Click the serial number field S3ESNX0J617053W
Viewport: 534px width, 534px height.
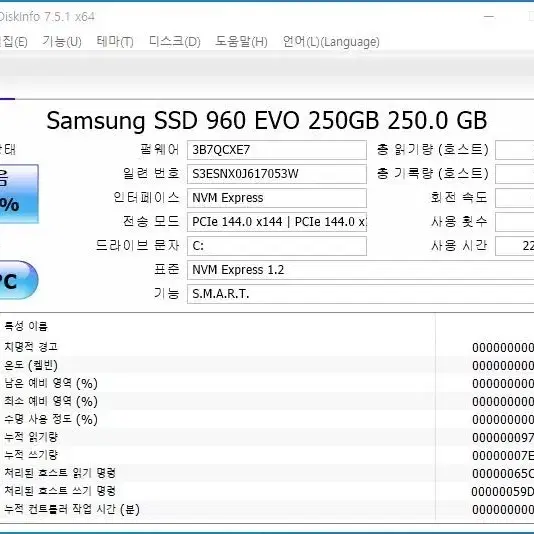pos(277,174)
